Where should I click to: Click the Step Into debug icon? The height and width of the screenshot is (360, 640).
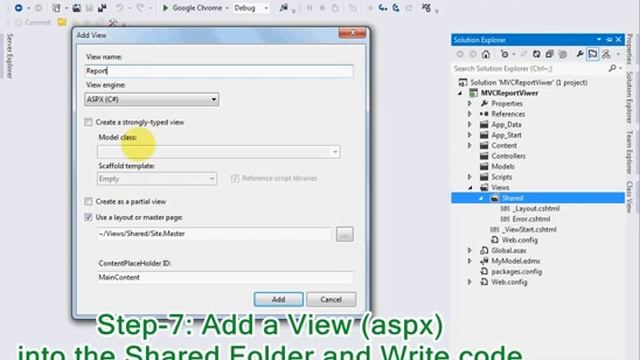(x=382, y=8)
